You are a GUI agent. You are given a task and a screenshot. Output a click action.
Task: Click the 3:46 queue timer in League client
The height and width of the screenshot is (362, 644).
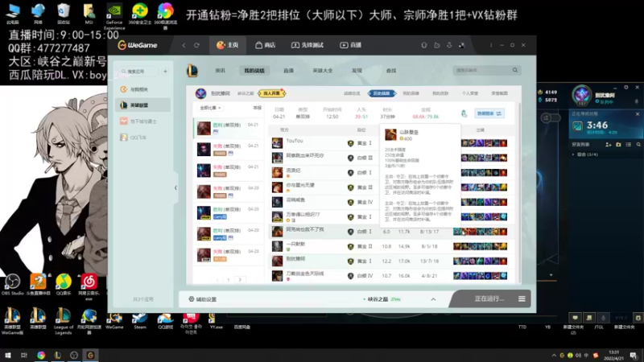pos(597,125)
